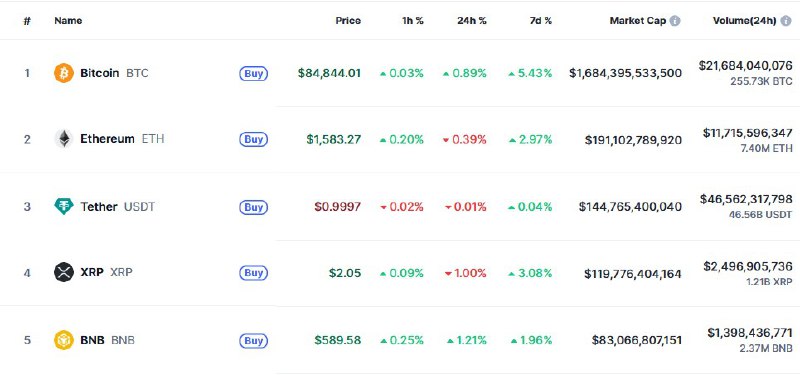800x375 pixels.
Task: Sort by the 1h % column header
Action: (412, 21)
